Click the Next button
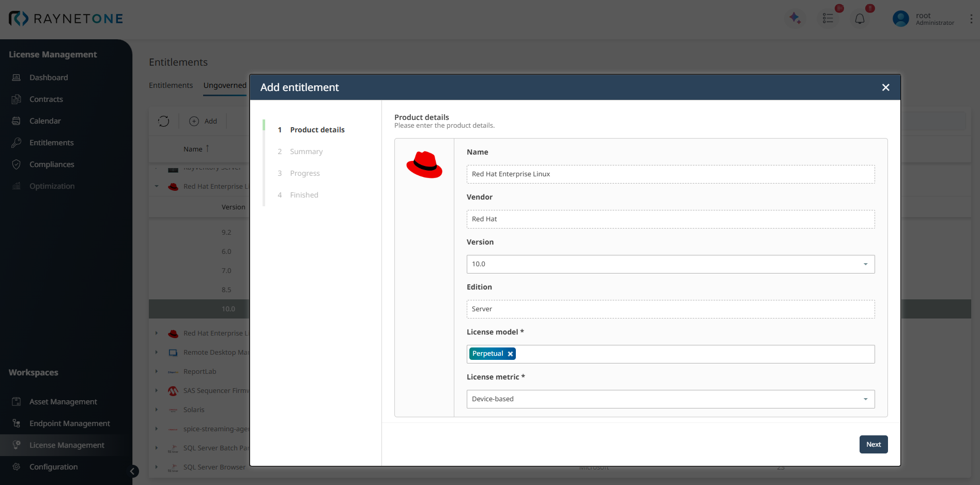980x485 pixels. (874, 445)
